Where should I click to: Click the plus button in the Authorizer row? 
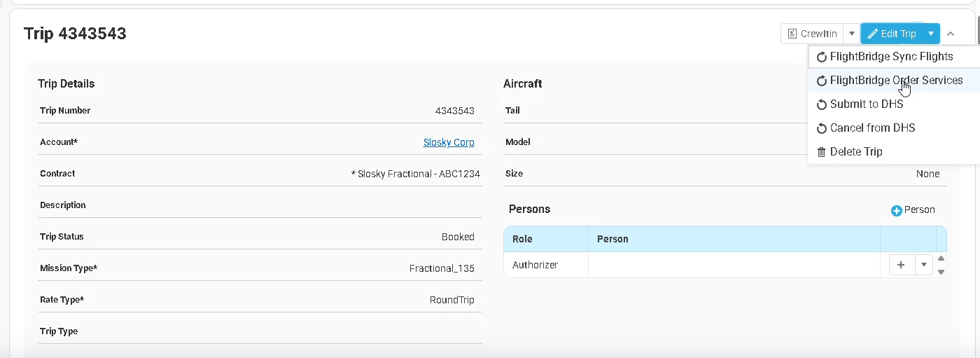901,265
